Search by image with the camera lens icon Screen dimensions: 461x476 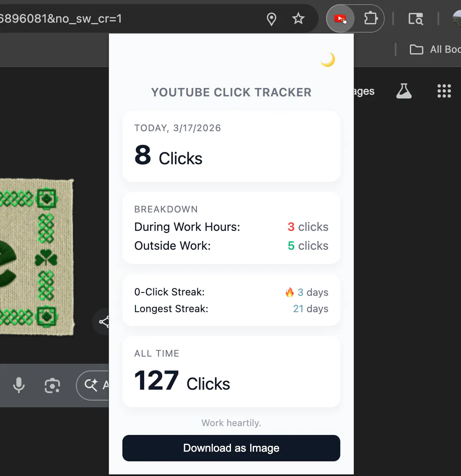52,385
